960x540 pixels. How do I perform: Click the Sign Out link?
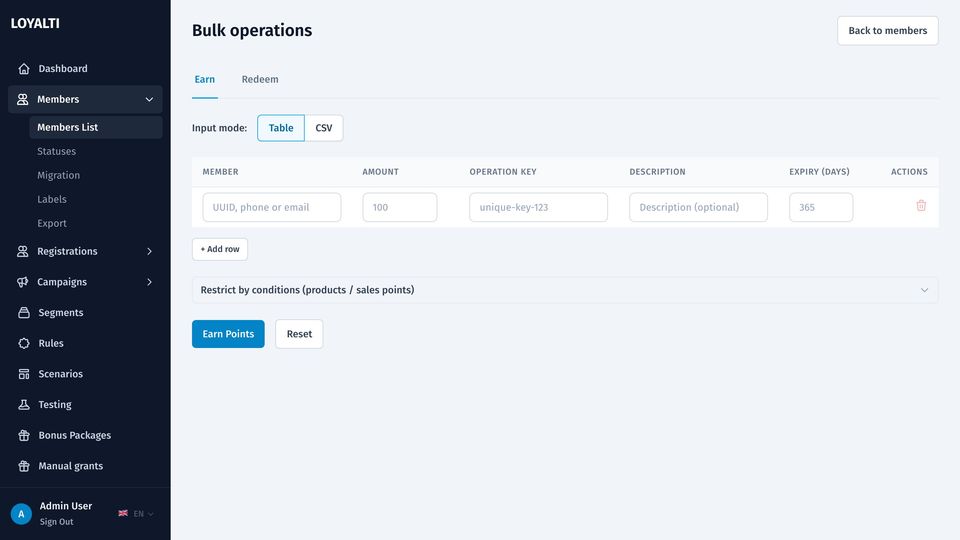[x=56, y=522]
